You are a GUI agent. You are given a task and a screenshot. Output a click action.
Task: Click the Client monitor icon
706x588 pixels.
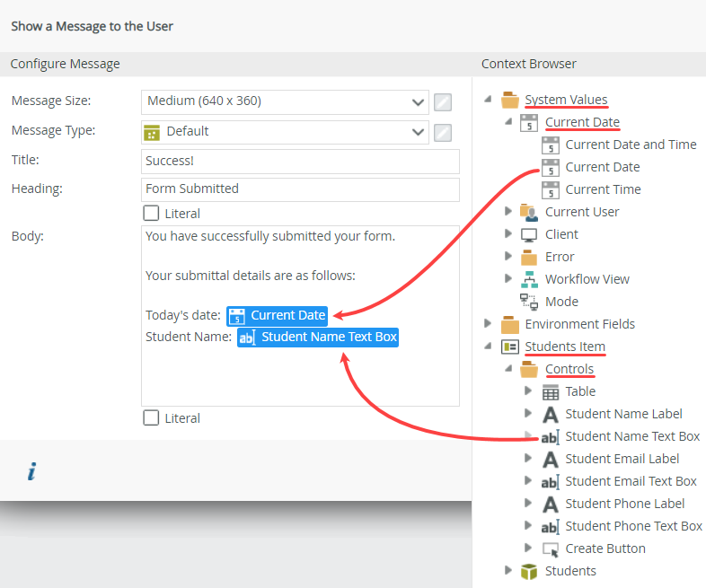pyautogui.click(x=529, y=235)
